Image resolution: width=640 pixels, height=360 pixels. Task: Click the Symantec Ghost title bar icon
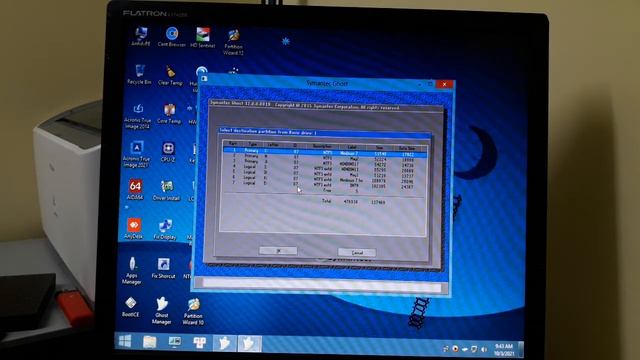pyautogui.click(x=204, y=78)
